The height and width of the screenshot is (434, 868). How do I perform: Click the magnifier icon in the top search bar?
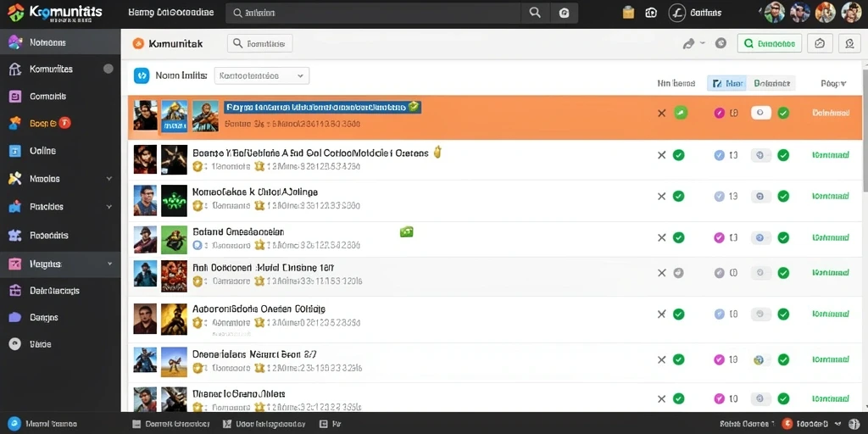(535, 13)
